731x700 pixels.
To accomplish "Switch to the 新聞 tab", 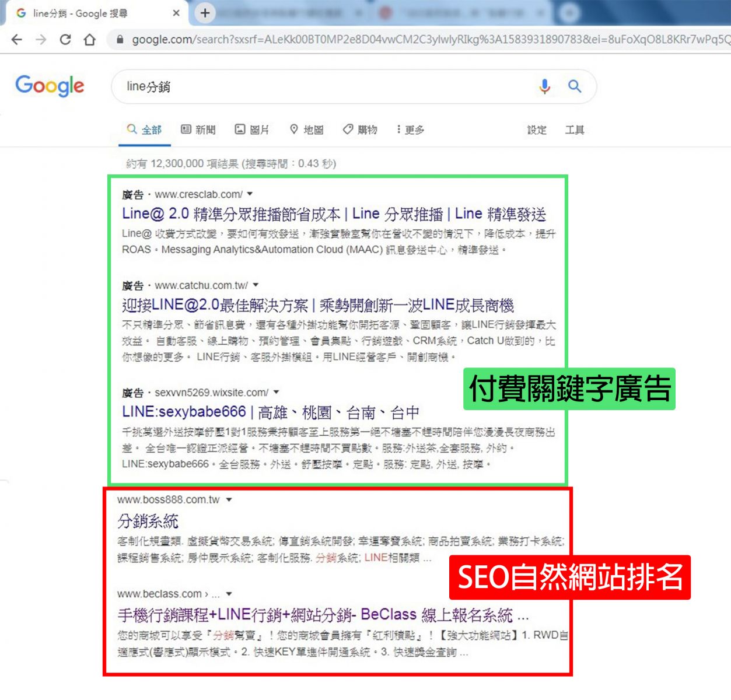I will (x=198, y=129).
